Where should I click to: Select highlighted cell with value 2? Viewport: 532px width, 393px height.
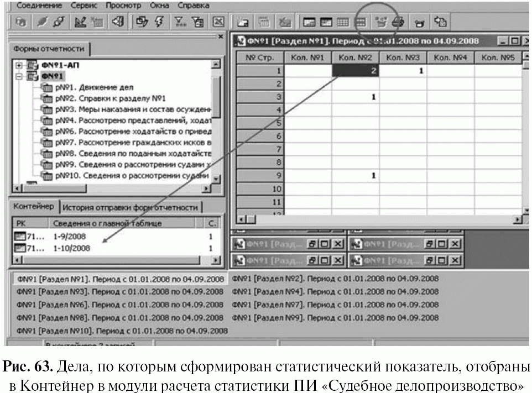pos(355,71)
